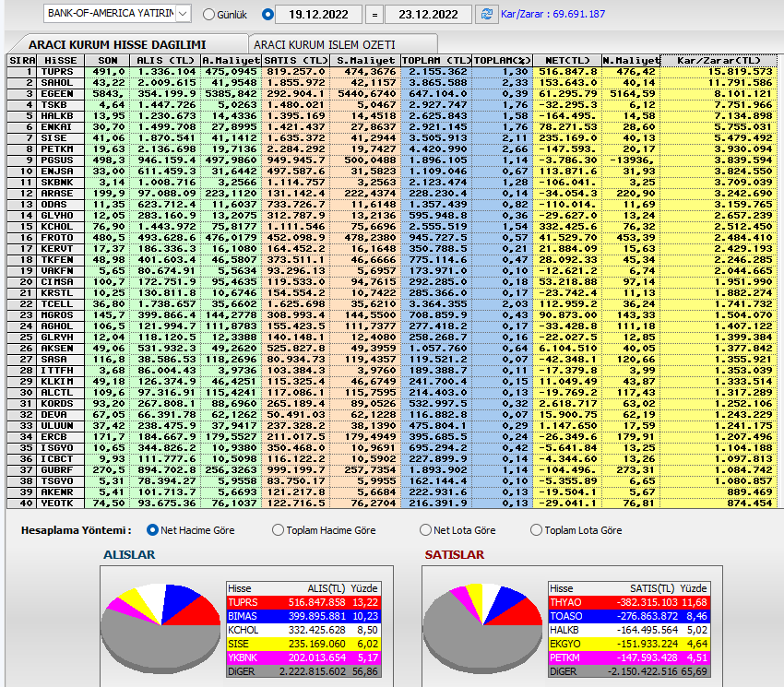Click the ALISLAR pie chart

(x=161, y=628)
